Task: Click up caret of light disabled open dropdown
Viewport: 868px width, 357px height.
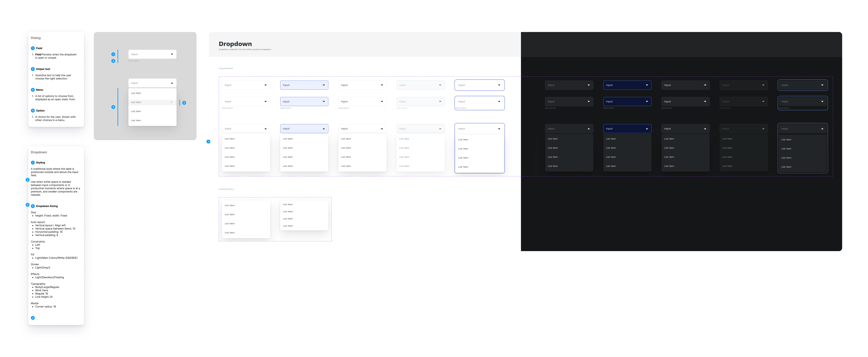Action: [440, 129]
